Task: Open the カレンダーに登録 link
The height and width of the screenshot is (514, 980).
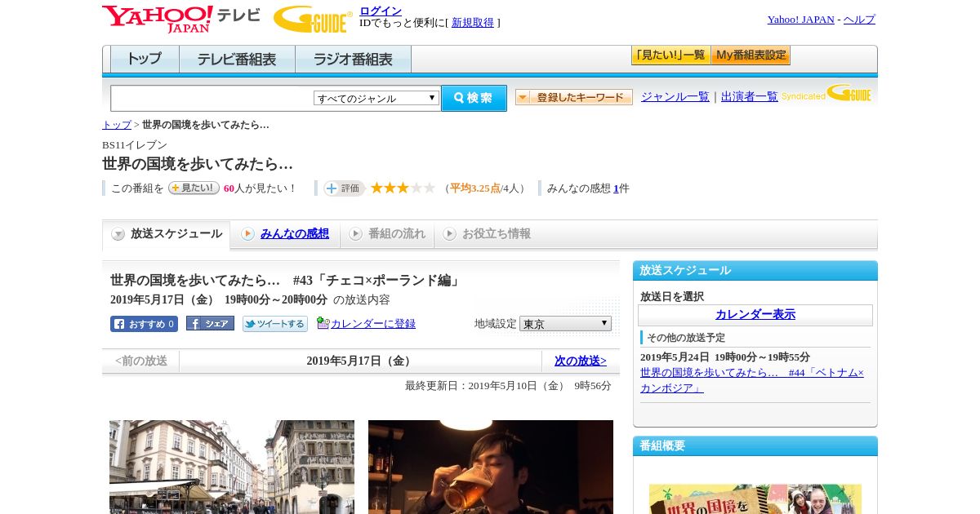Action: coord(373,324)
